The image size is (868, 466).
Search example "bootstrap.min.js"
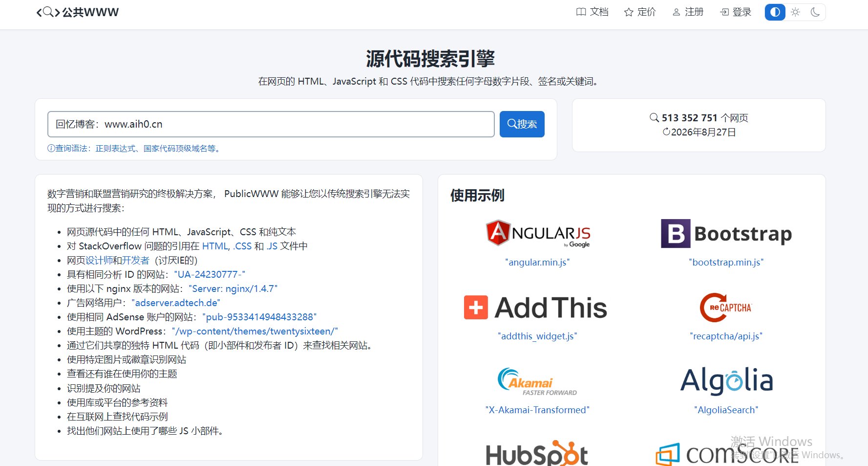[x=726, y=263]
